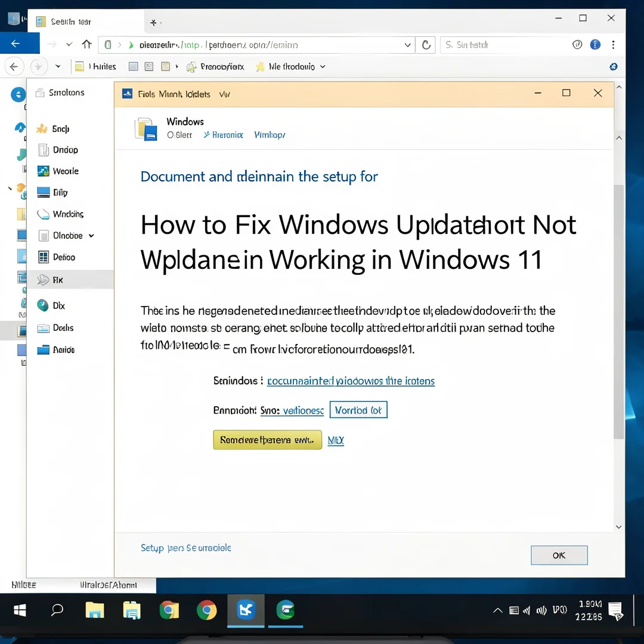Viewport: 644px width, 644px height.
Task: Open the Chrome icon with folder on taskbar
Action: [x=169, y=611]
